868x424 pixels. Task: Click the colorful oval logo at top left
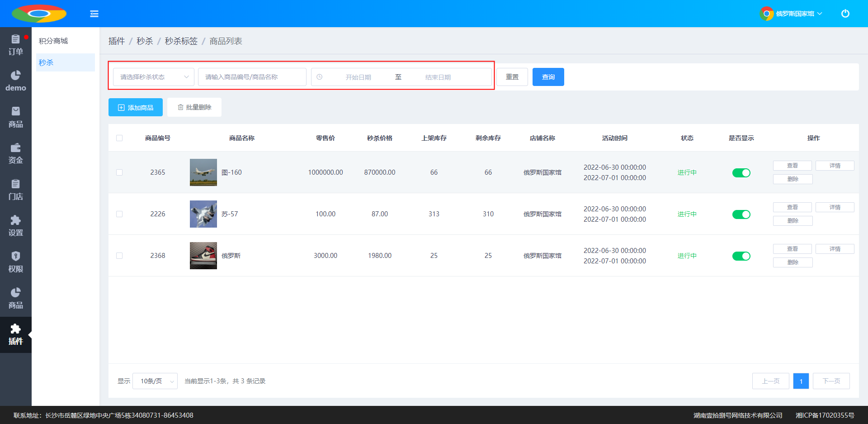point(39,14)
